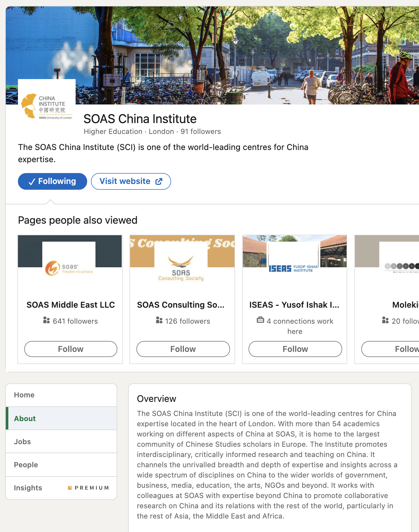Image resolution: width=419 pixels, height=532 pixels.
Task: Click '4 connections work here' text
Action: tap(300, 326)
